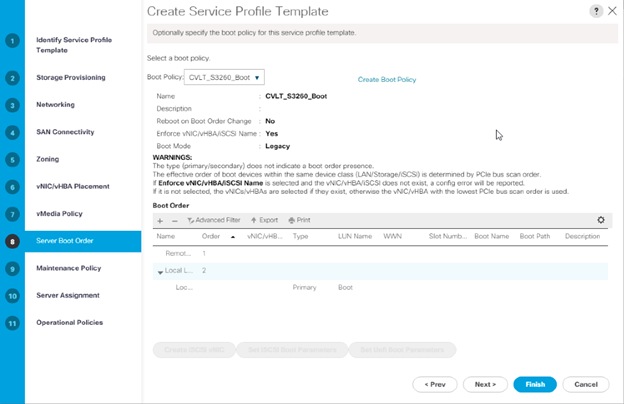Export the boot order table
624x404 pixels.
(264, 220)
